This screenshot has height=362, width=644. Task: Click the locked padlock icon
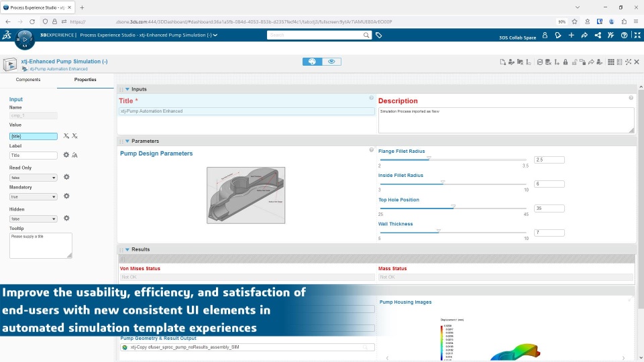(x=566, y=62)
